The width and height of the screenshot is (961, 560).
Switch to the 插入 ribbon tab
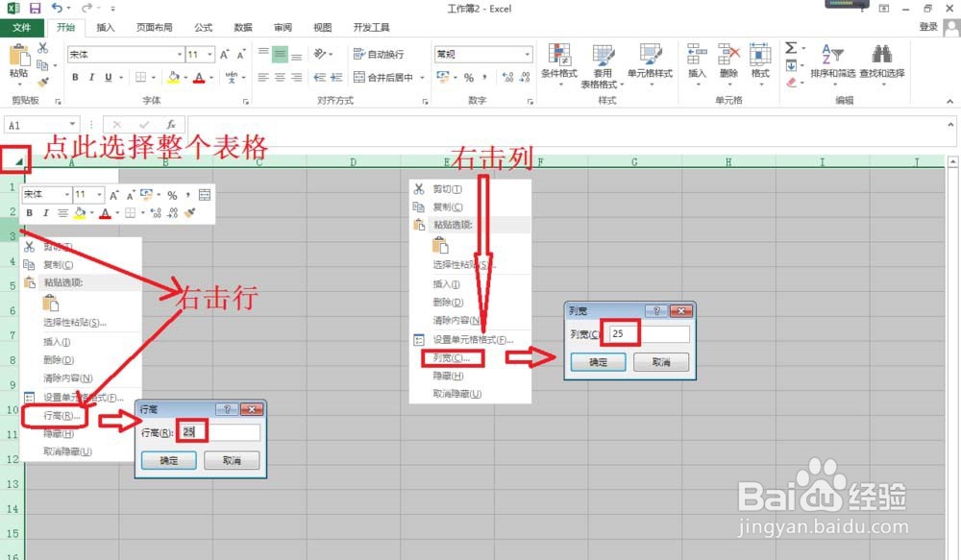105,27
